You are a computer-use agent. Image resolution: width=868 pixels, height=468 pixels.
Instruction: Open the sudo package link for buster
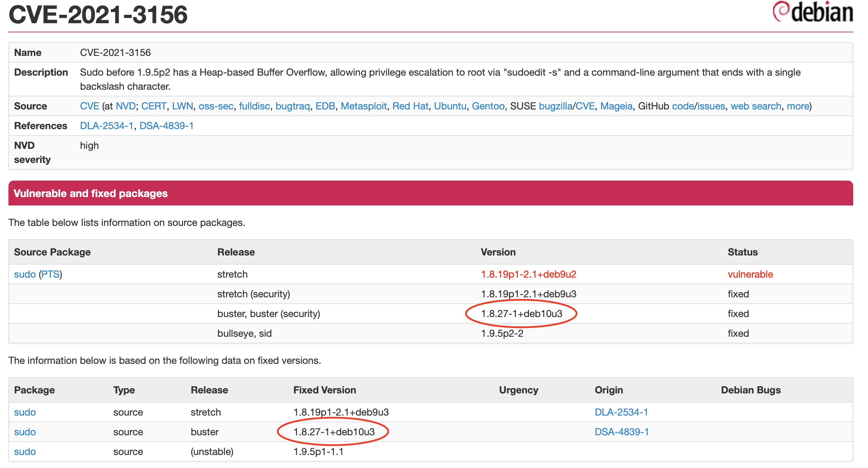click(x=25, y=432)
